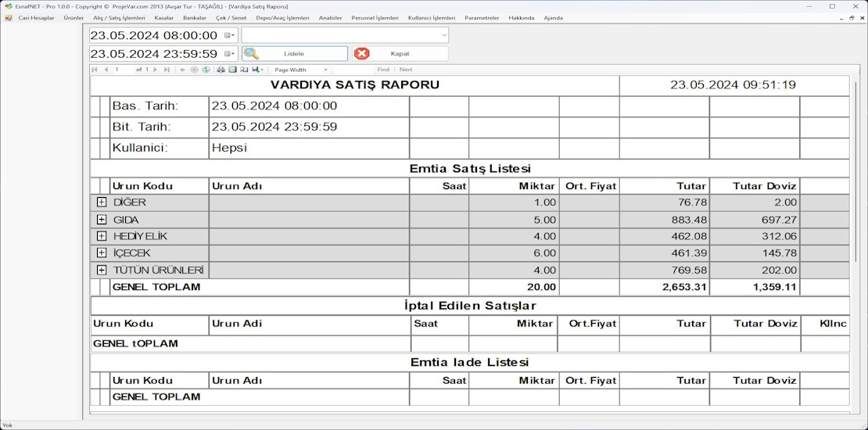This screenshot has width=868, height=430.
Task: Click the GIDA tutar value 883.48
Action: [688, 220]
